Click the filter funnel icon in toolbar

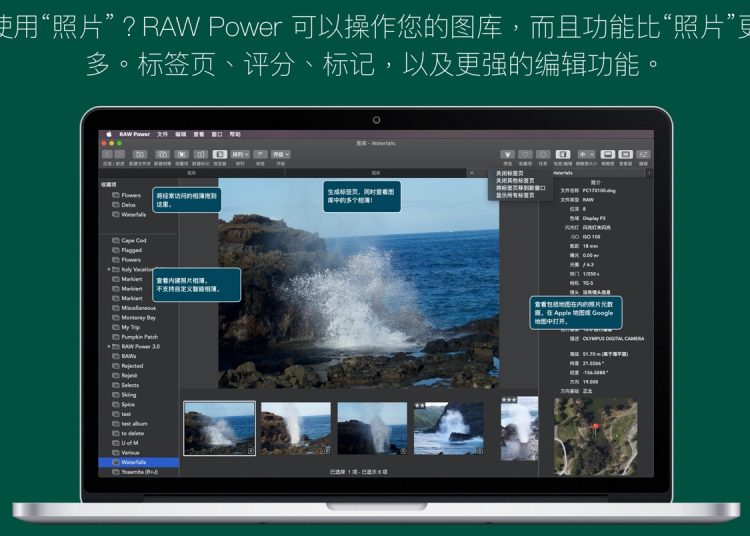tap(507, 154)
